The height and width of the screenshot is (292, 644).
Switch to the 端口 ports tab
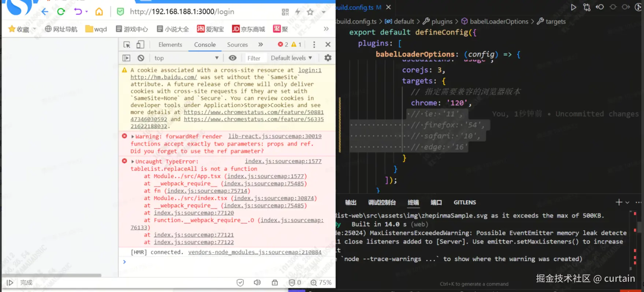pos(436,202)
